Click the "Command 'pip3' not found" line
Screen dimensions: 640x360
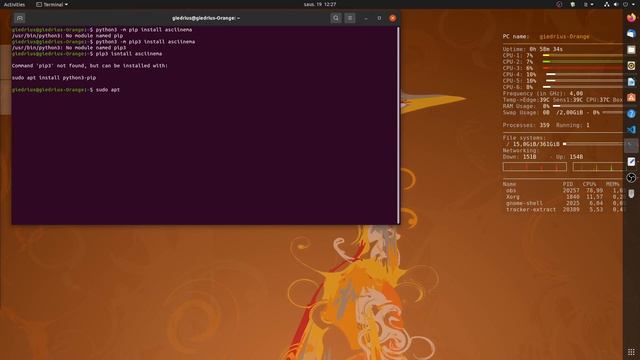pos(90,66)
